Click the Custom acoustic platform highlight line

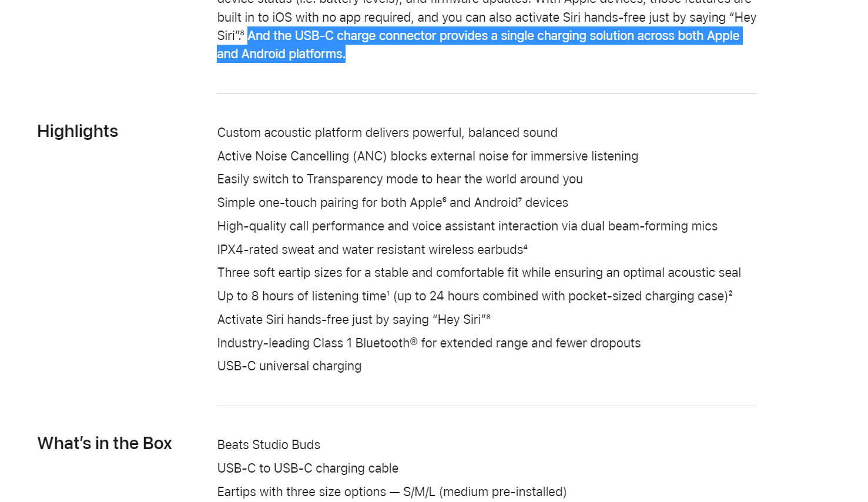[387, 133]
